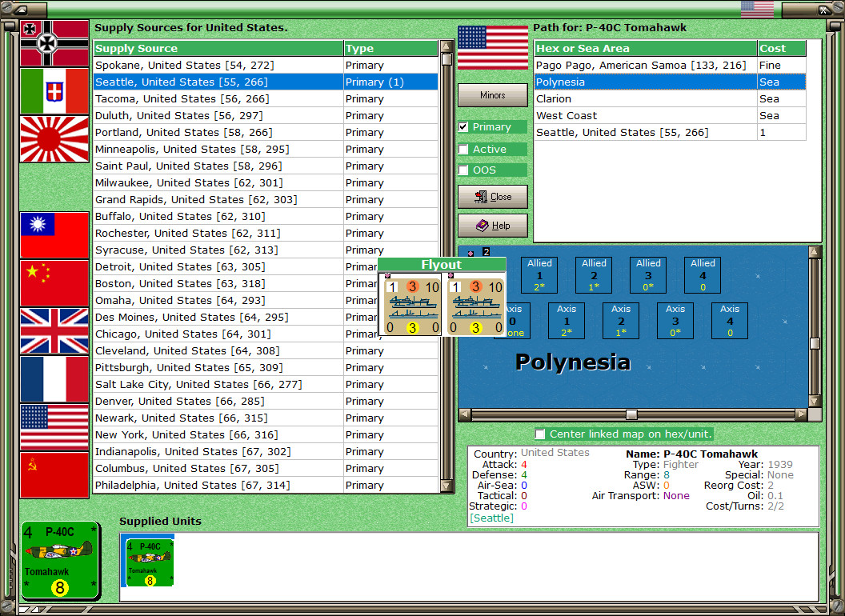Screen dimensions: 845x616
Task: Click the map vertical scrollbar down arrow
Action: pos(815,401)
